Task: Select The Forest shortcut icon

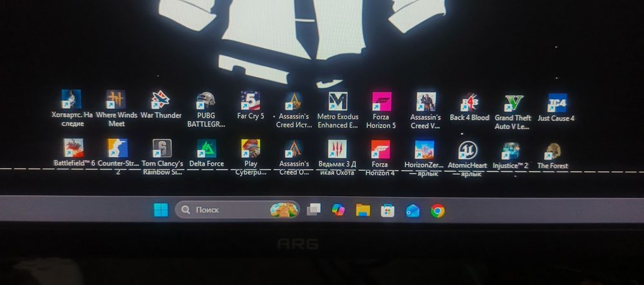Action: [x=553, y=151]
